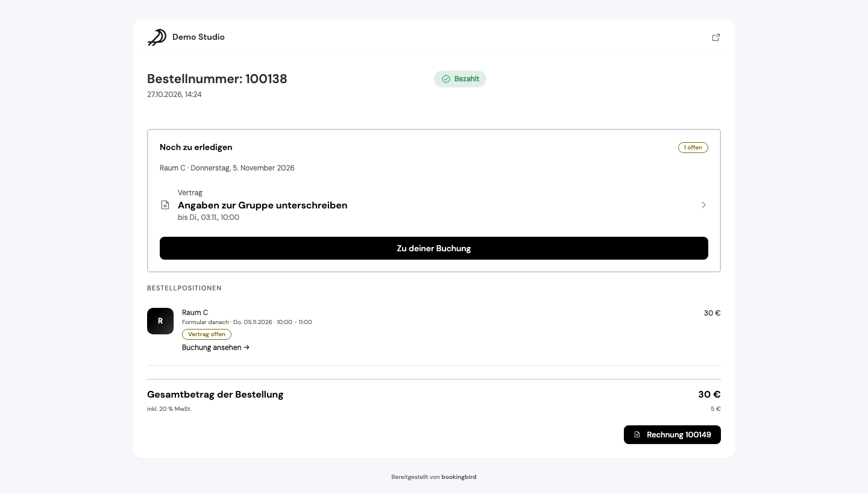Viewport: 868px width, 494px height.
Task: Click the 'Noch zu erledigen' heading
Action: click(x=196, y=148)
